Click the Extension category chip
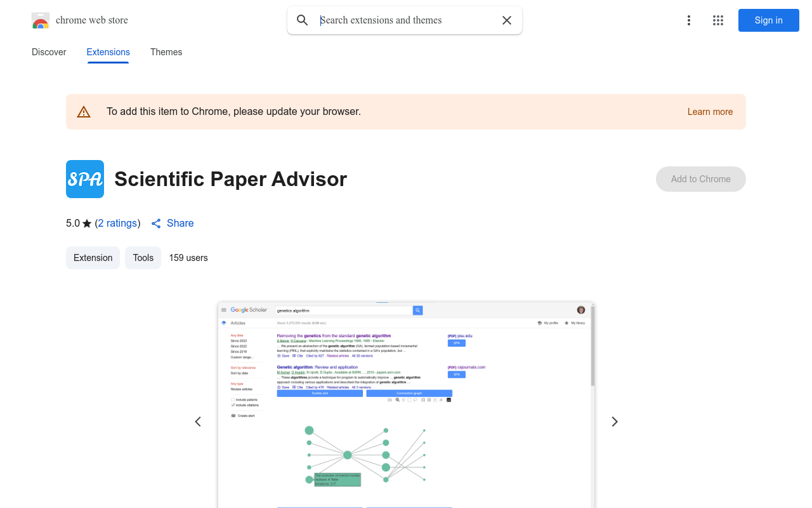812x508 pixels. (x=93, y=258)
